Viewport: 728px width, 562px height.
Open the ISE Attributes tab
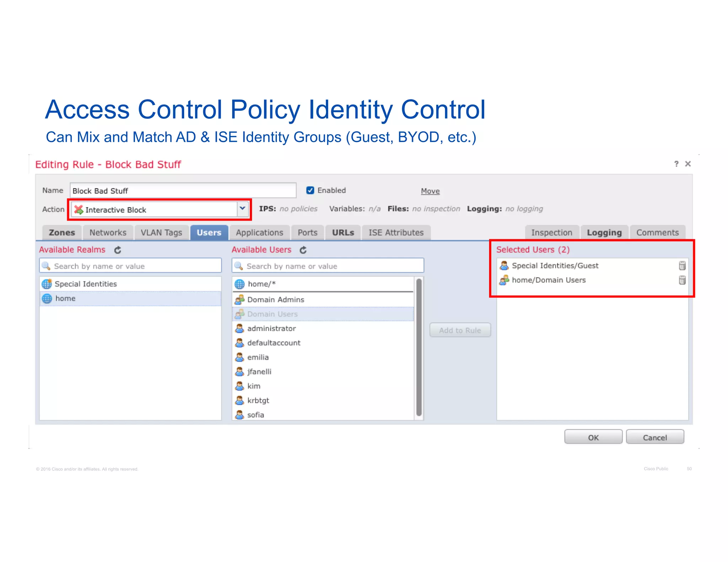(396, 233)
